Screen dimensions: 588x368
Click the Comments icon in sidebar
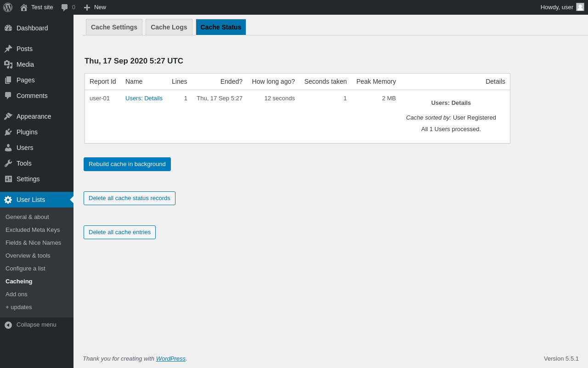pos(8,96)
